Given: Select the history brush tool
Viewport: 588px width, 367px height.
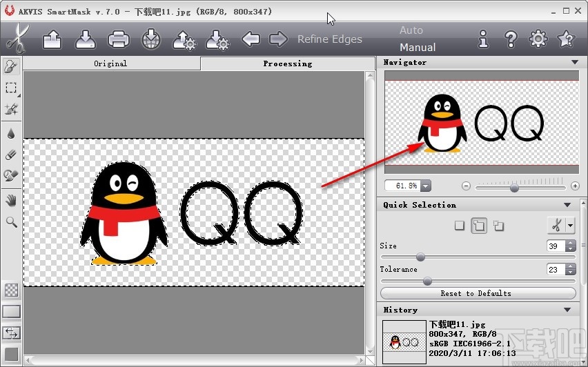Looking at the screenshot, I should 11,175.
